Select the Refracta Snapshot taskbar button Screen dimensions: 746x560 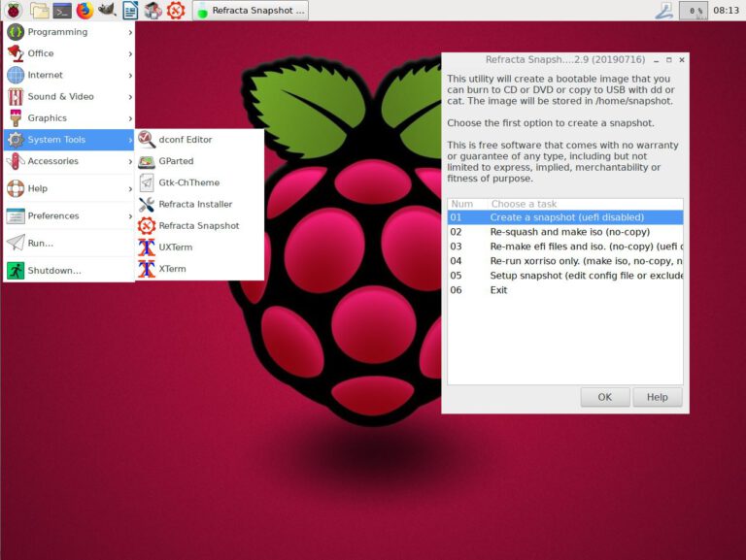(x=251, y=10)
